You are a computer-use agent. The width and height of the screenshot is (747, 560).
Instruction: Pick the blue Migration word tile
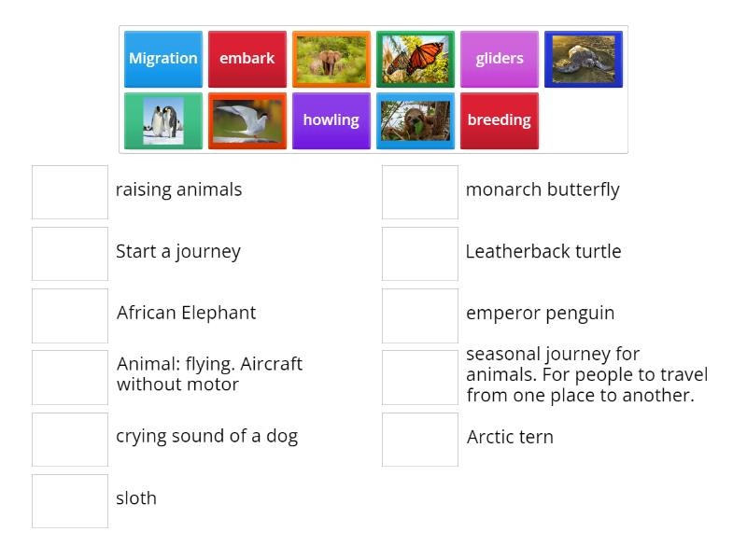click(163, 59)
